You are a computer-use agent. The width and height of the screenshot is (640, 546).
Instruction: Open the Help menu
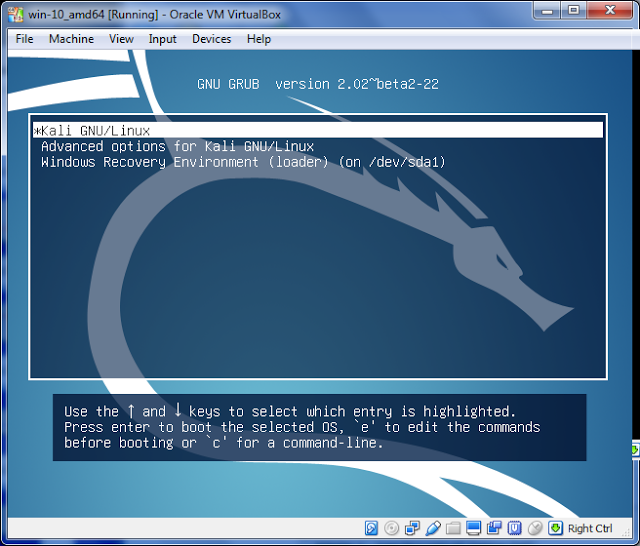(259, 39)
